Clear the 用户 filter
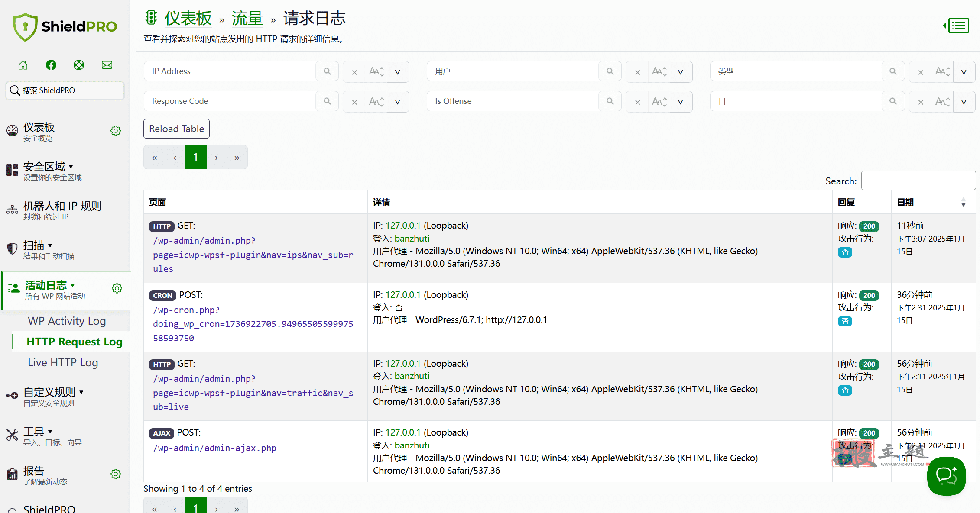Viewport: 980px width, 513px height. [x=637, y=72]
